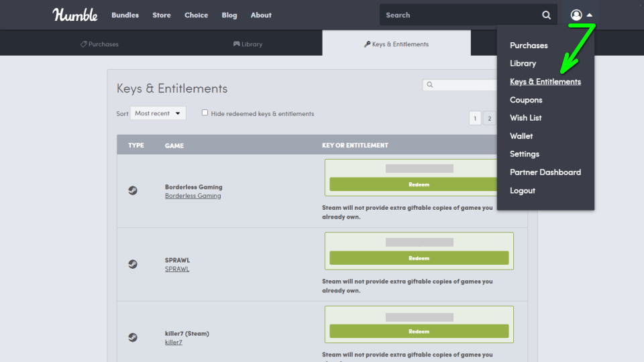Choose Purchases in account menu

pos(529,45)
